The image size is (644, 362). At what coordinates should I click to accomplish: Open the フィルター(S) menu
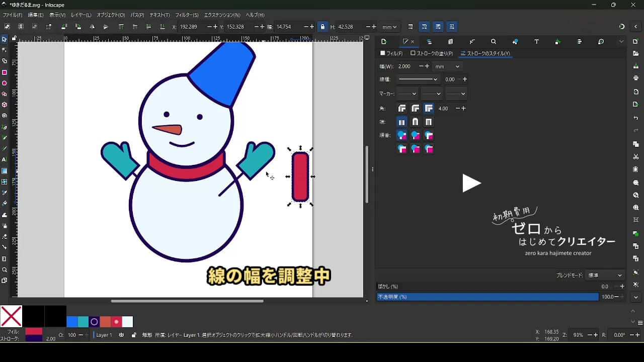[187, 15]
